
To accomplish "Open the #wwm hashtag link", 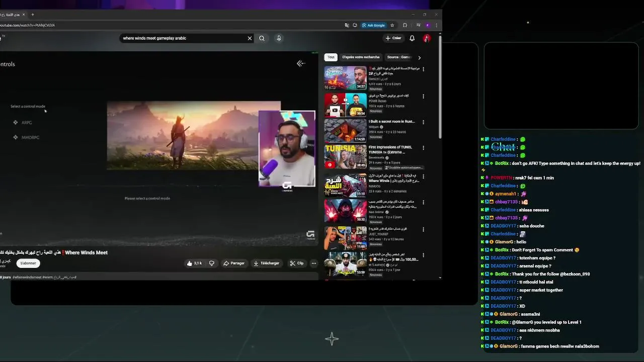I will 48,277.
